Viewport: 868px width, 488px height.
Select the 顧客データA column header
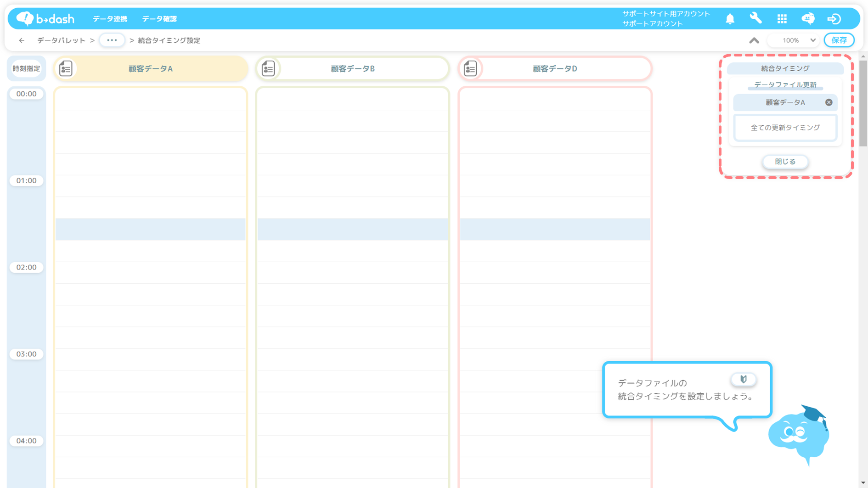pos(151,68)
